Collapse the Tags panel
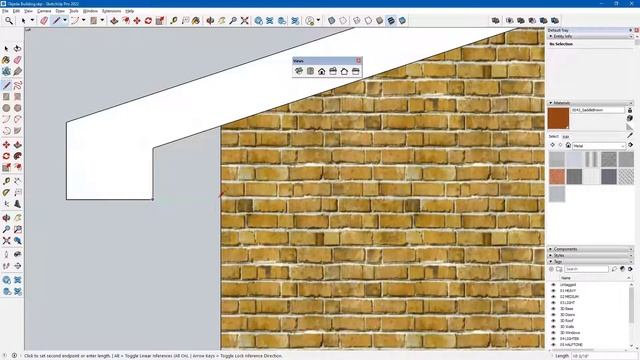The image size is (640, 360). [551, 261]
